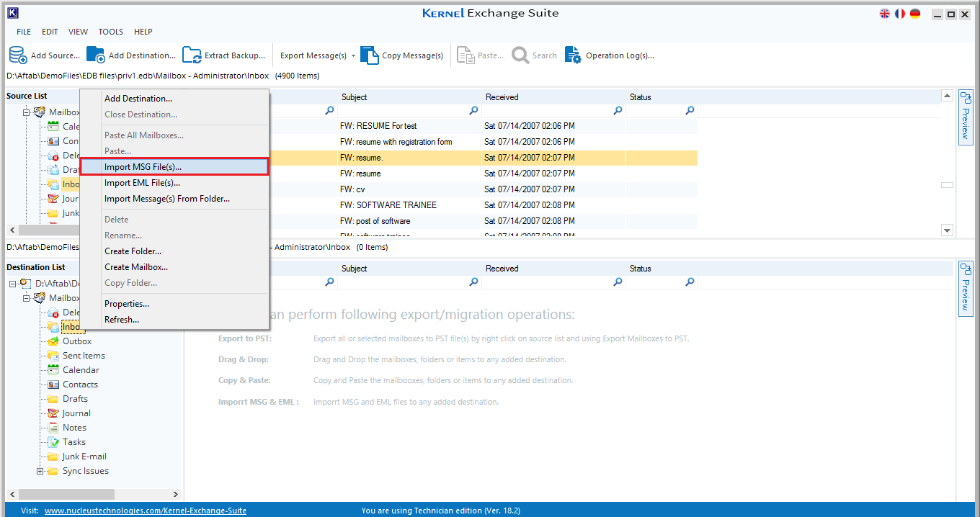Click the Search magnifier icon in toolbar
This screenshot has height=517, width=980.
520,55
